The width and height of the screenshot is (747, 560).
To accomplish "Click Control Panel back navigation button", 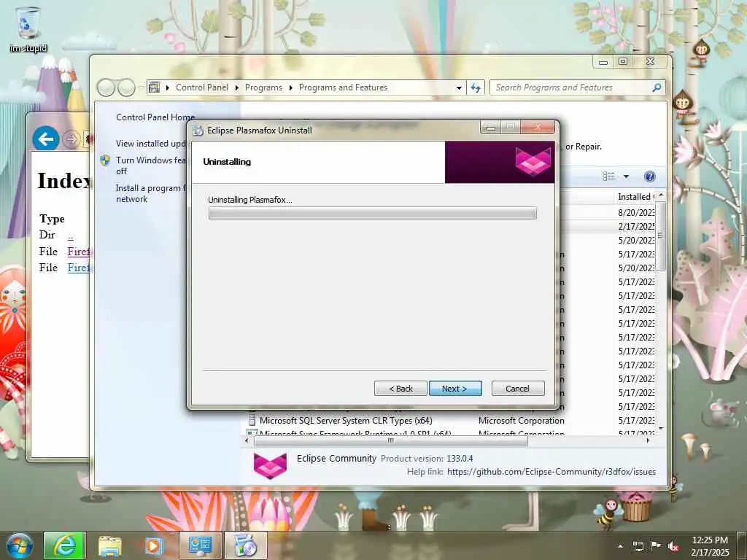I will pos(106,87).
